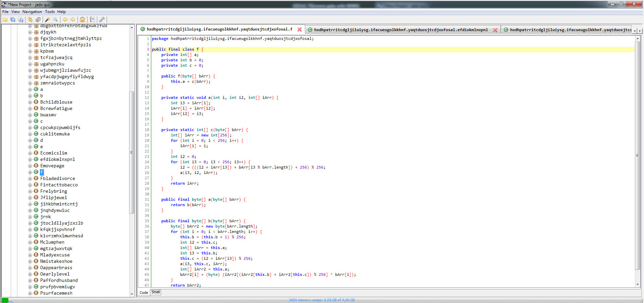Click the Back arrow icon

[x=65, y=19]
